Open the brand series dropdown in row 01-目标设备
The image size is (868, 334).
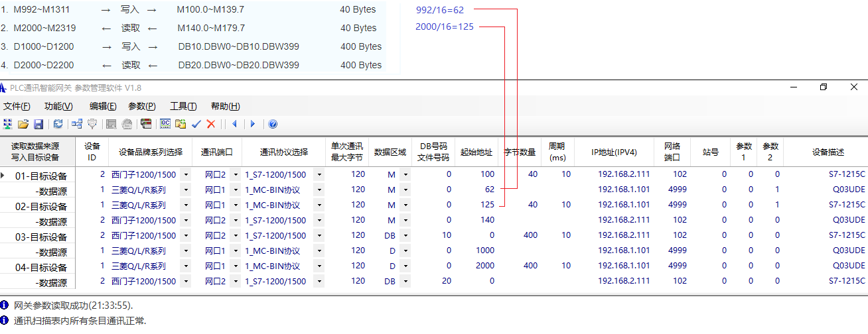(186, 175)
